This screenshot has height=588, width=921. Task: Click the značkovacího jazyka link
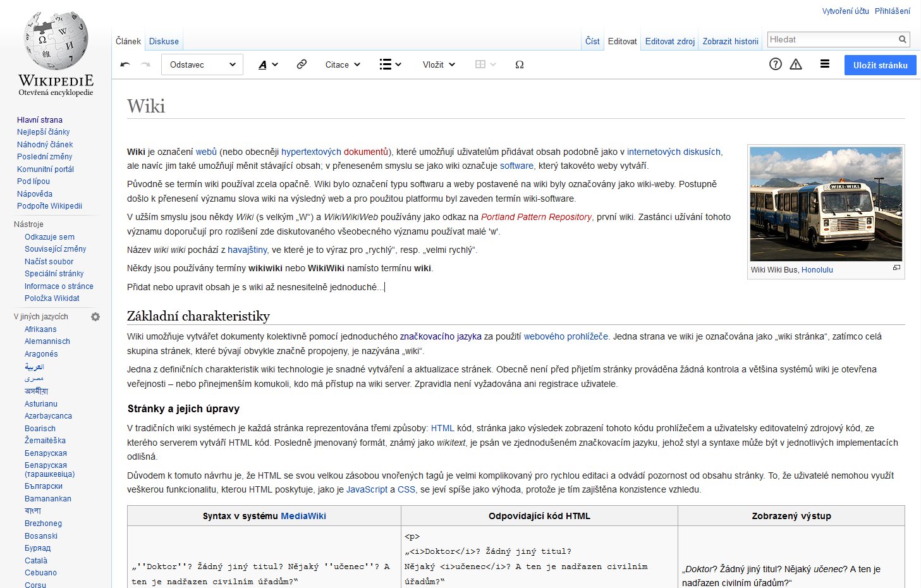point(441,336)
